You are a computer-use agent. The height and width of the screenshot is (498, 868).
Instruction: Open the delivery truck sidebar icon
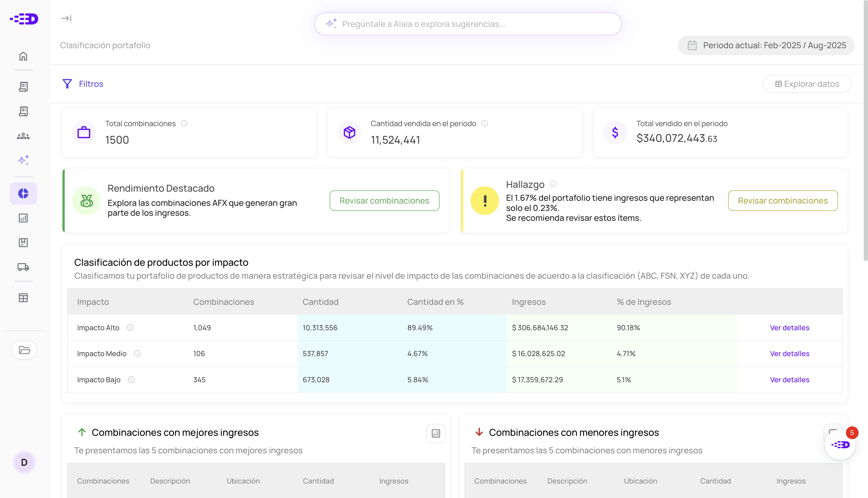coord(23,267)
